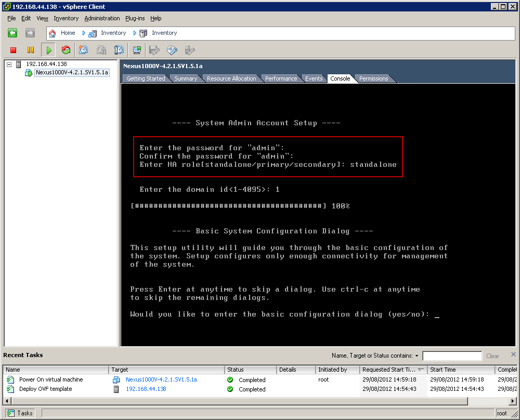Reset the virtual machine with the red-green icon
The width and height of the screenshot is (520, 420).
coord(66,50)
